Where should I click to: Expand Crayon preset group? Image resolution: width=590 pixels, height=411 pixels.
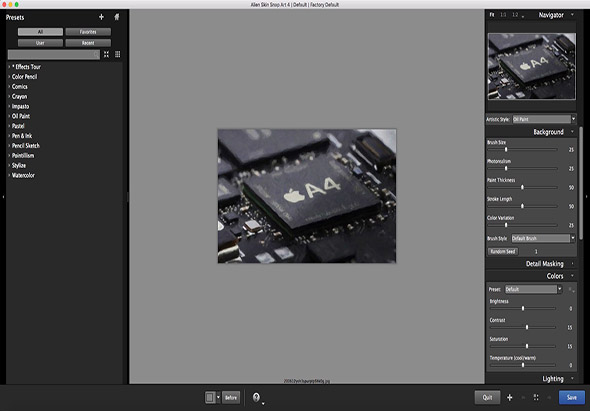point(9,96)
